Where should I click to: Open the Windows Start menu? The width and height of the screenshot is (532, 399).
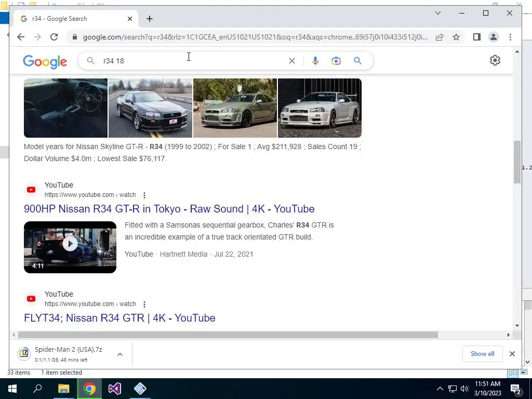click(12, 389)
